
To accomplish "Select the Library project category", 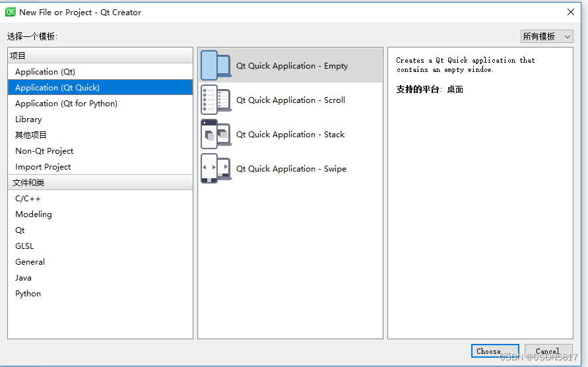I will (x=100, y=119).
